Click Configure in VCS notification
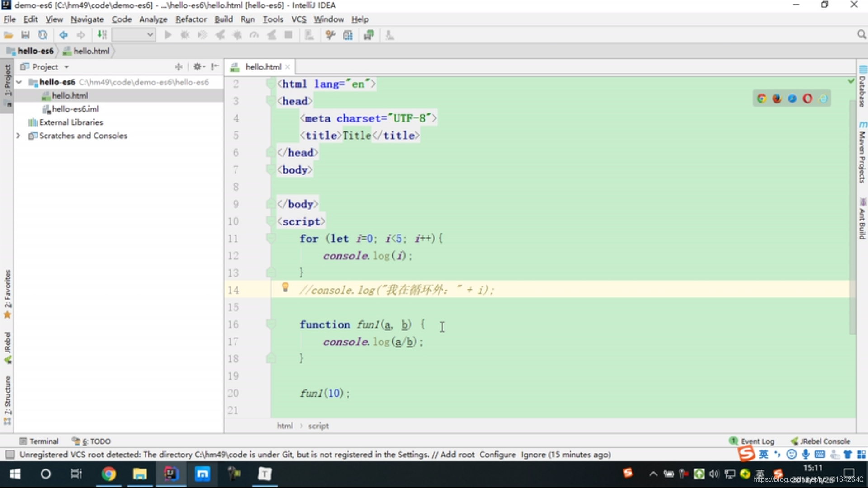This screenshot has height=488, width=868. [497, 455]
